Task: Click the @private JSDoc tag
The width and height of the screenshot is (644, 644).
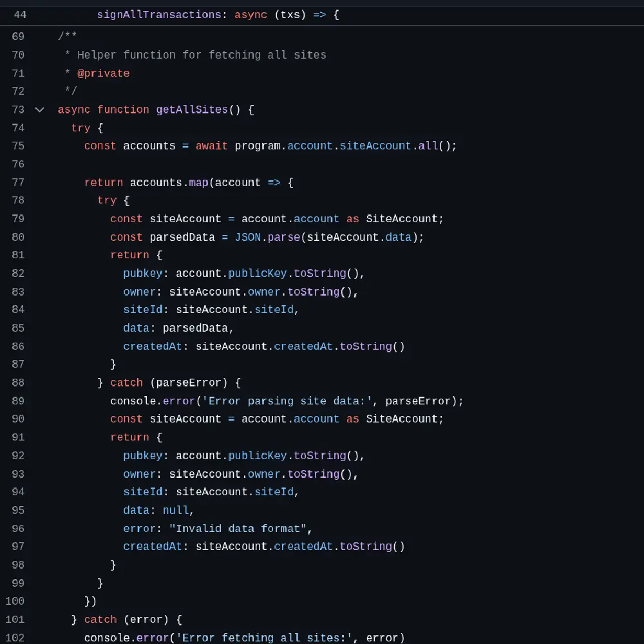Action: click(x=104, y=73)
